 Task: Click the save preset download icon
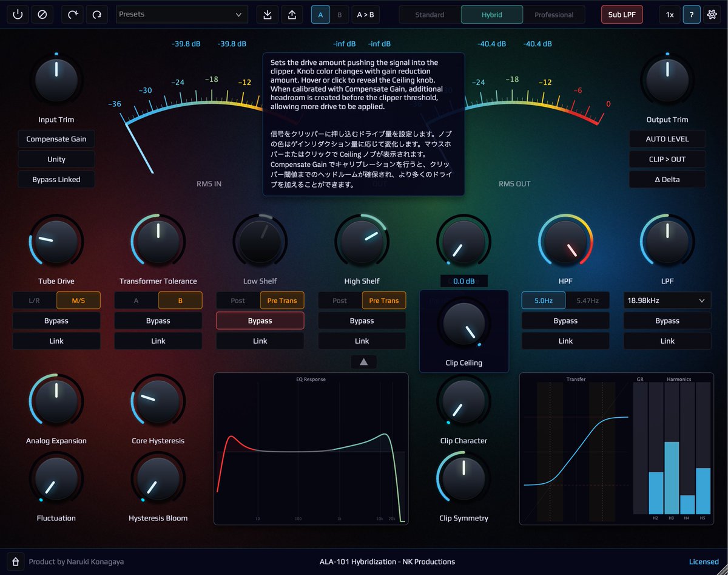click(x=268, y=15)
